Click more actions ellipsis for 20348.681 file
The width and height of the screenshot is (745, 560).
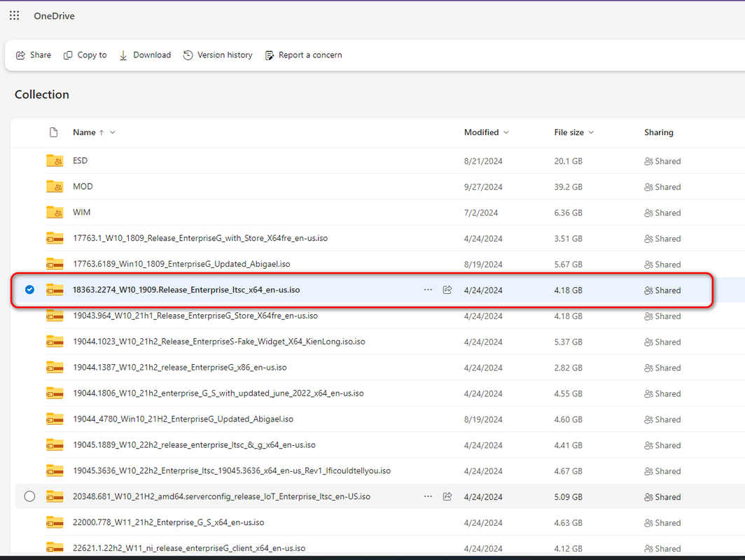(x=428, y=496)
